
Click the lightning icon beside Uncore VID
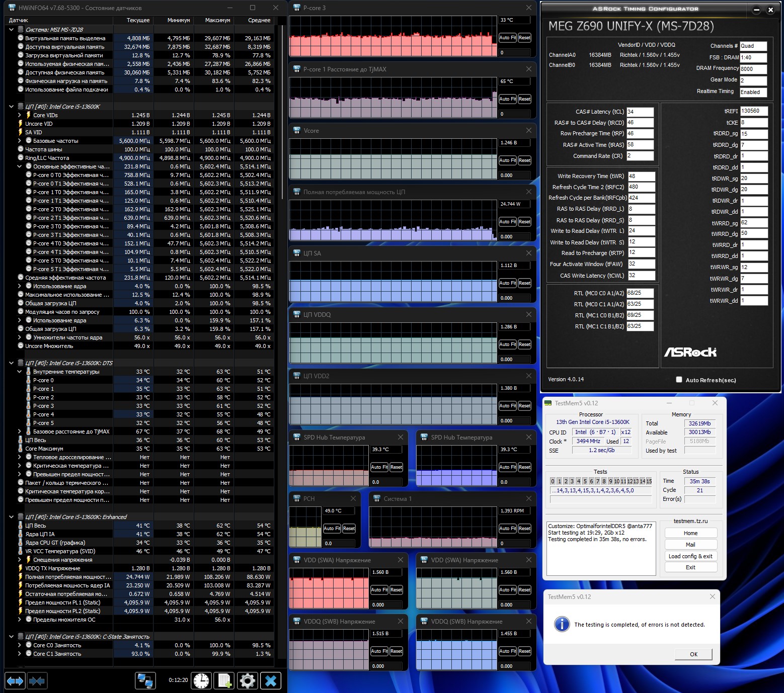click(21, 124)
